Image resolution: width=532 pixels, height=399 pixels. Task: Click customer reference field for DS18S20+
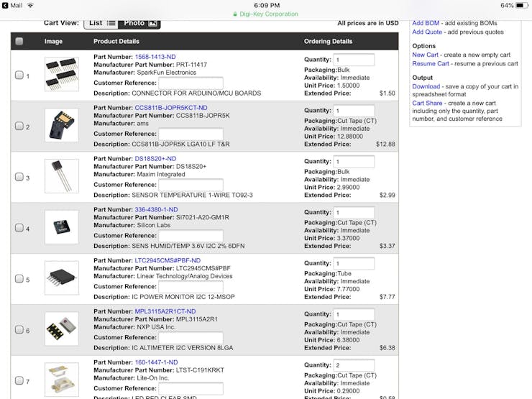[x=191, y=185]
